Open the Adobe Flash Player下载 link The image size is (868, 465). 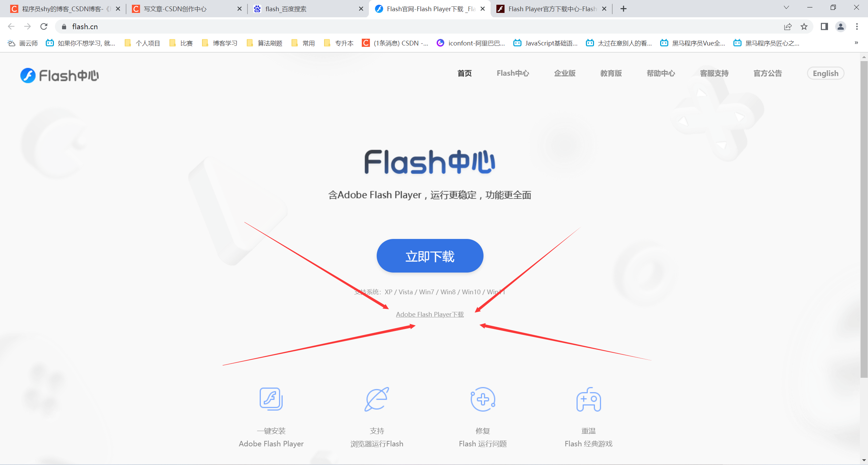pyautogui.click(x=430, y=314)
